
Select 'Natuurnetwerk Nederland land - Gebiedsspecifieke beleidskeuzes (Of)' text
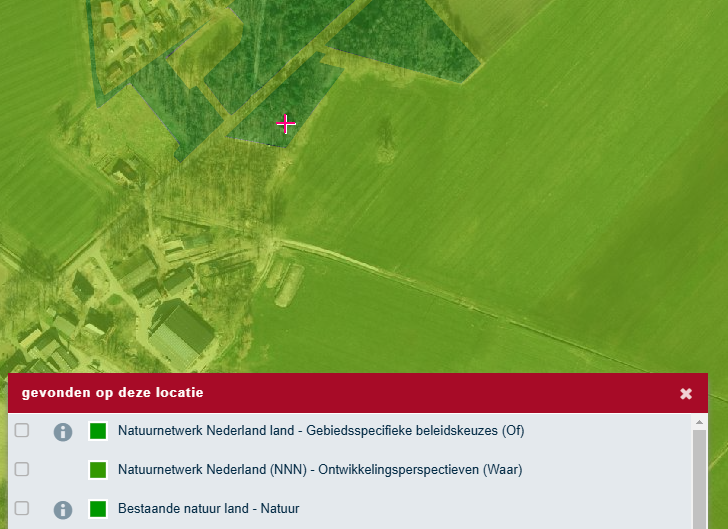[x=321, y=431]
